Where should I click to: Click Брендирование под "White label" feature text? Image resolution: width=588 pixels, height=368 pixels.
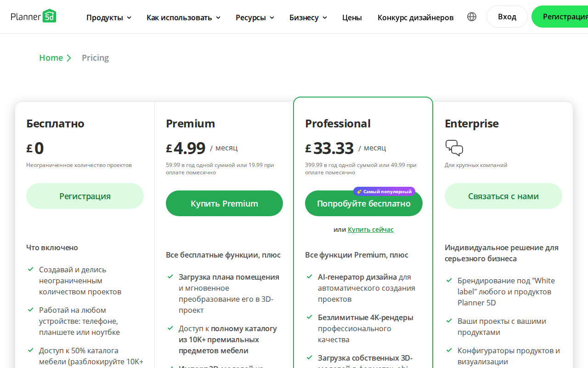click(506, 292)
